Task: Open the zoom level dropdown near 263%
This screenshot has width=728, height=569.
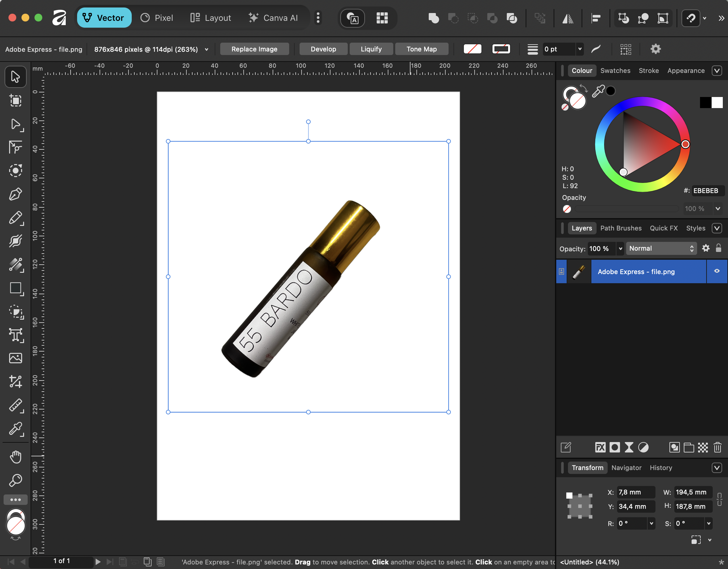Action: pos(207,49)
